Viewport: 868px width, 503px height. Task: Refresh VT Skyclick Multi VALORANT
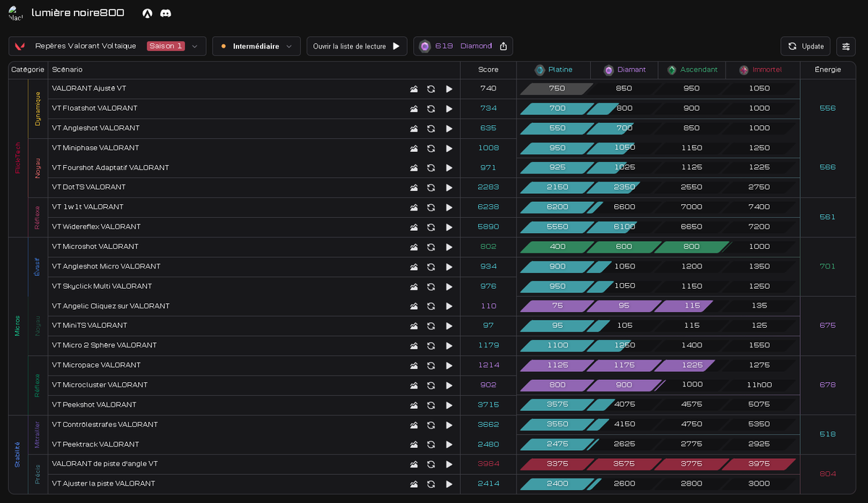pos(431,287)
